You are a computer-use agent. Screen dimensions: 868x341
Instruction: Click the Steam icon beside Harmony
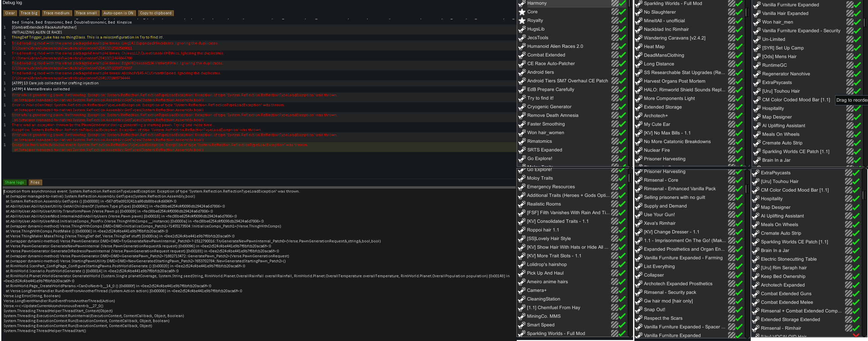522,3
